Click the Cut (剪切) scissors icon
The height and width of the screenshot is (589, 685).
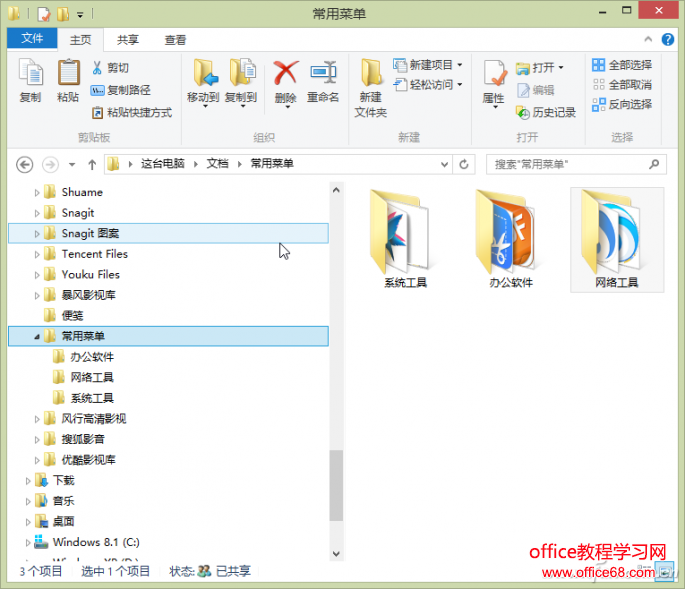tap(97, 68)
